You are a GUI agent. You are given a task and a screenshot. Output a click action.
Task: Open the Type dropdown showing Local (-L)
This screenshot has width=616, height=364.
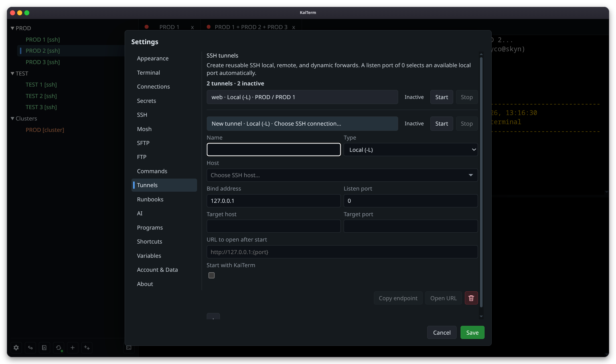(x=411, y=150)
